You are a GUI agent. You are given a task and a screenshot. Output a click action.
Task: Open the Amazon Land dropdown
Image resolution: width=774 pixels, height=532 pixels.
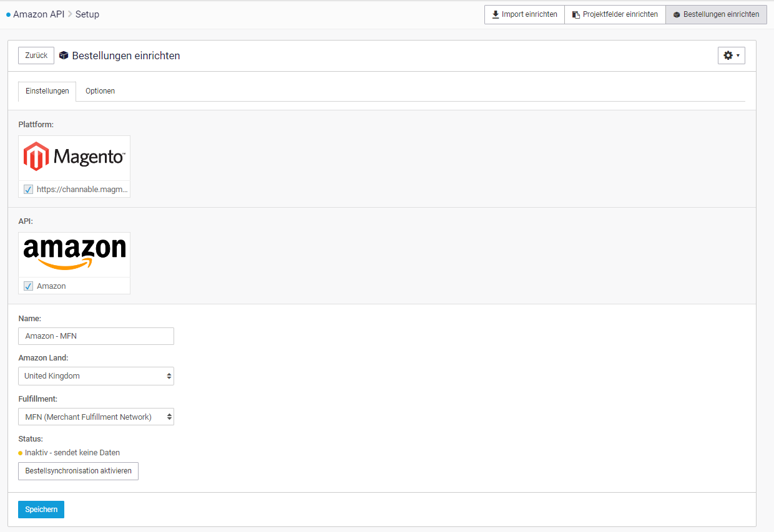(96, 376)
